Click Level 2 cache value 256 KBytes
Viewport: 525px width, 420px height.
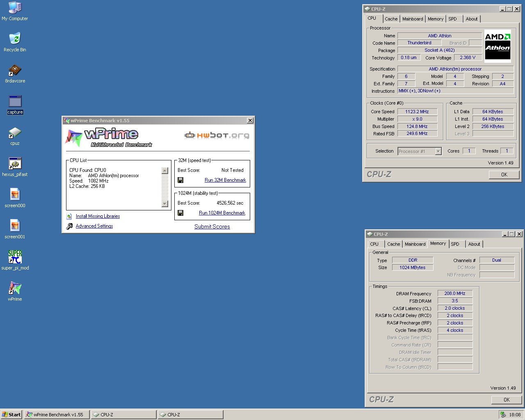click(493, 126)
